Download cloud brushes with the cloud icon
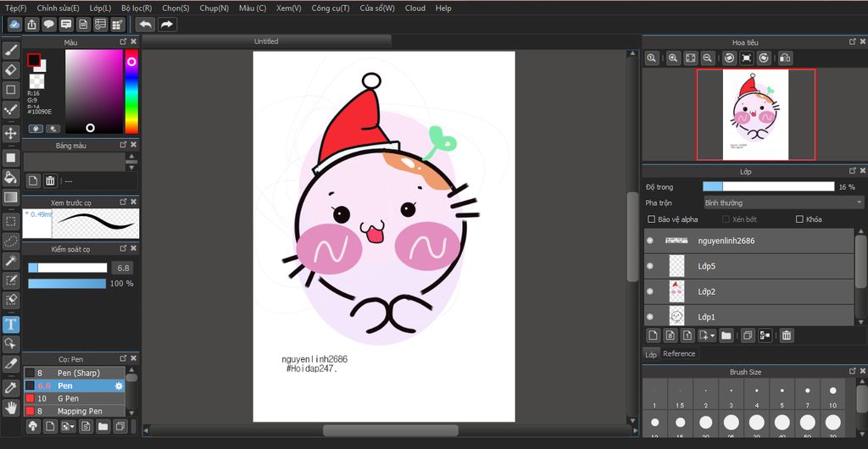Screen dimensions: 868x449 point(34,426)
